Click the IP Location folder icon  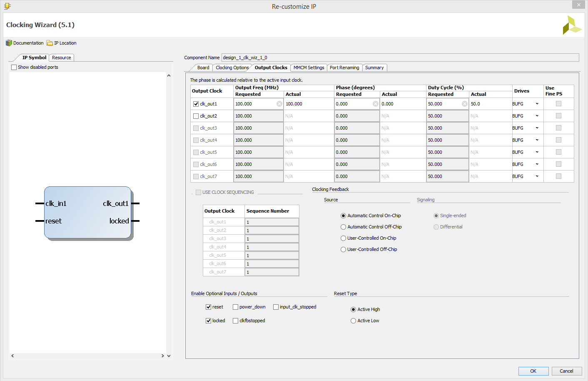point(50,43)
